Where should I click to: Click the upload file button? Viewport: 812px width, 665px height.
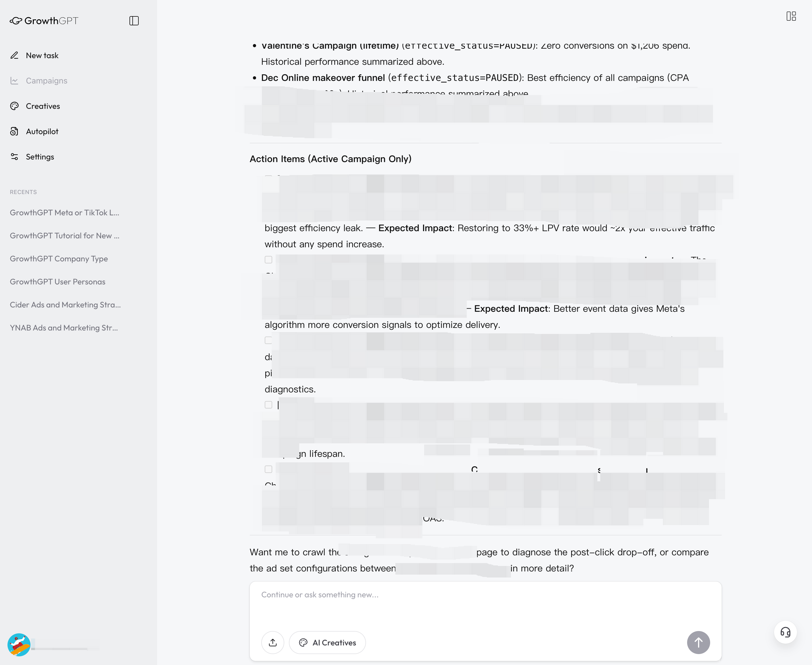(x=272, y=642)
